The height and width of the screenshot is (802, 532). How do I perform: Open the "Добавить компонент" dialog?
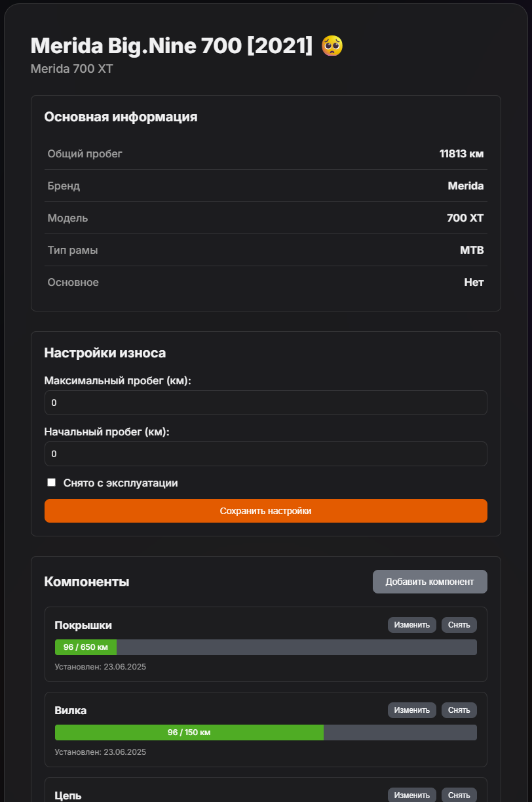pos(429,582)
